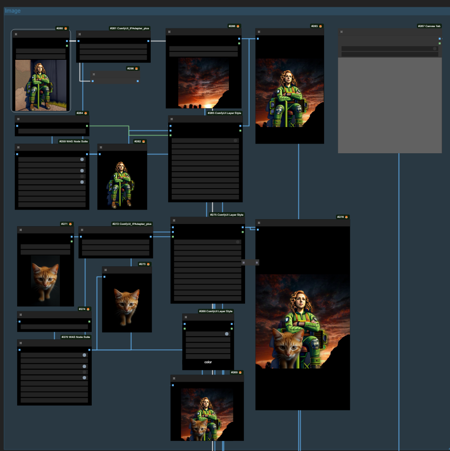Switch the first toggle in the upper WAS Node Suite node
The height and width of the screenshot is (451, 450).
[82, 160]
